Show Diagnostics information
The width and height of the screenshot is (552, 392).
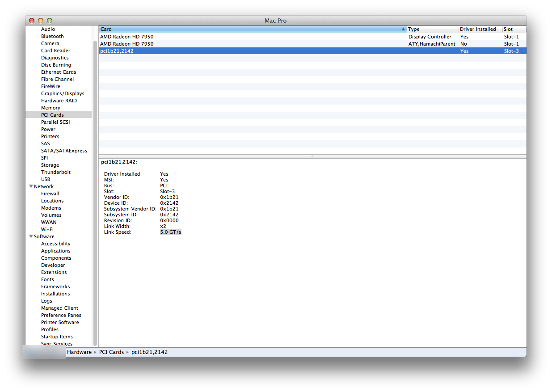tap(55, 58)
